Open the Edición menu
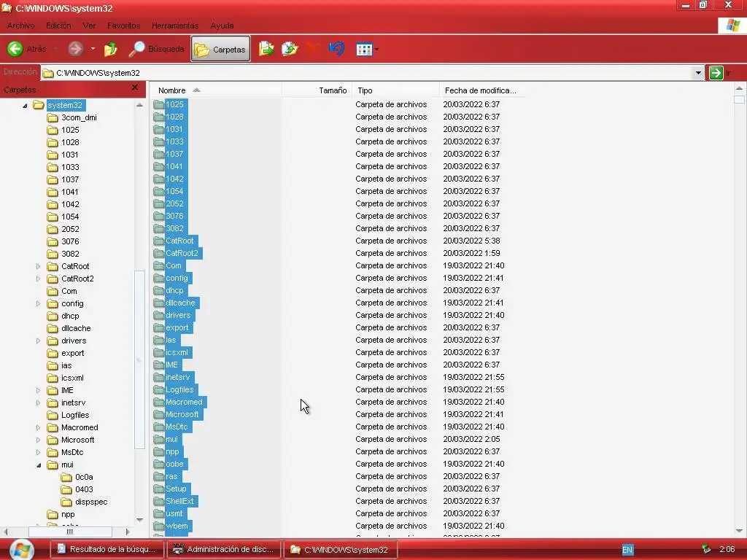Screen dimensions: 747x560 58,26
